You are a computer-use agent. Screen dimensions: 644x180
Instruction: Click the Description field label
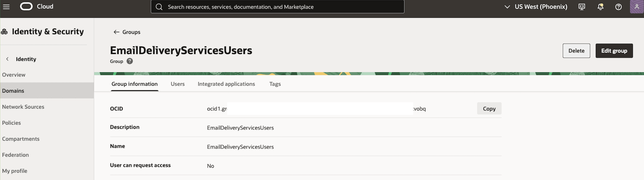point(125,127)
